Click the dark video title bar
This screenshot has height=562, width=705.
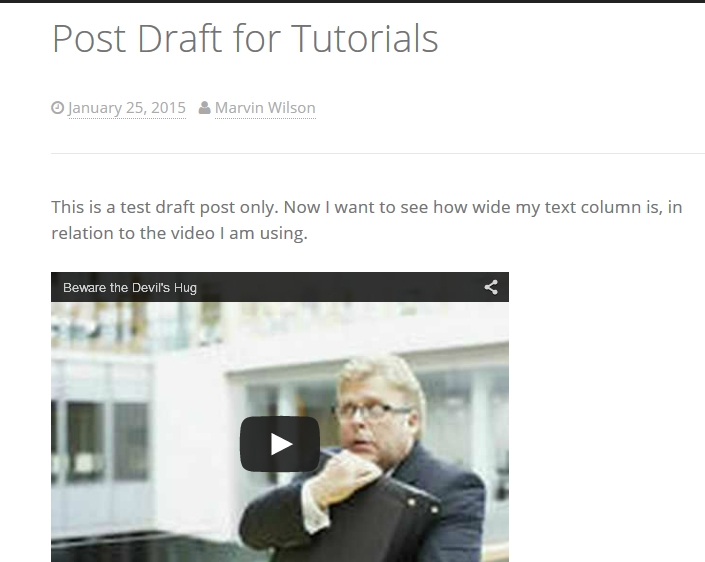280,287
